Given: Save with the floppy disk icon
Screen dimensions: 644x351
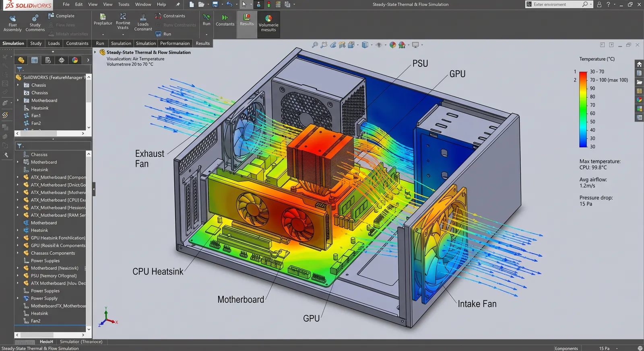Looking at the screenshot, I should pos(215,4).
